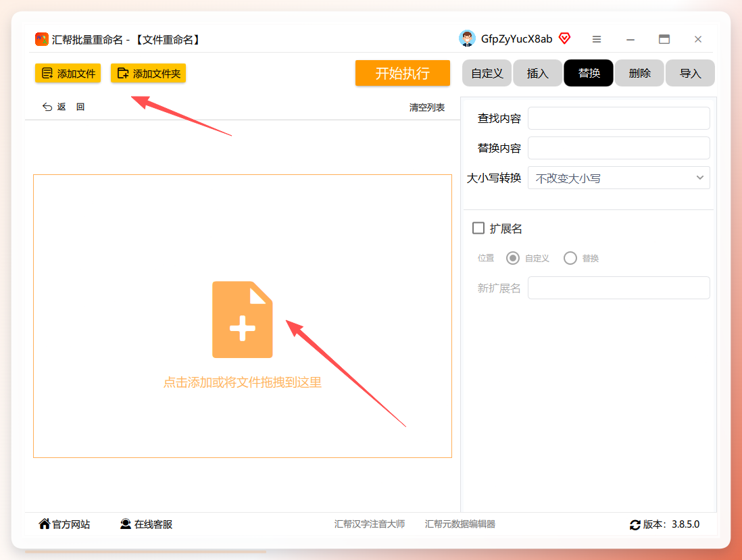
Task: Select the 替换 tab
Action: pos(589,73)
